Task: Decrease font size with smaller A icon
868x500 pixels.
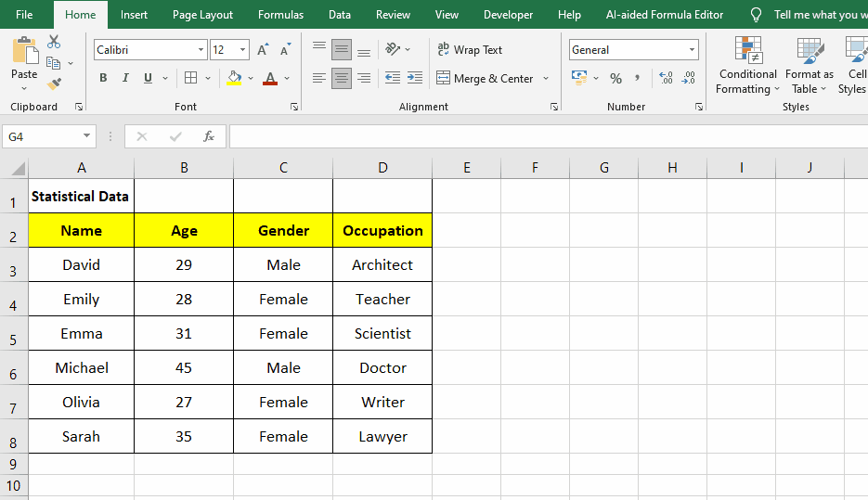Action: [x=285, y=50]
